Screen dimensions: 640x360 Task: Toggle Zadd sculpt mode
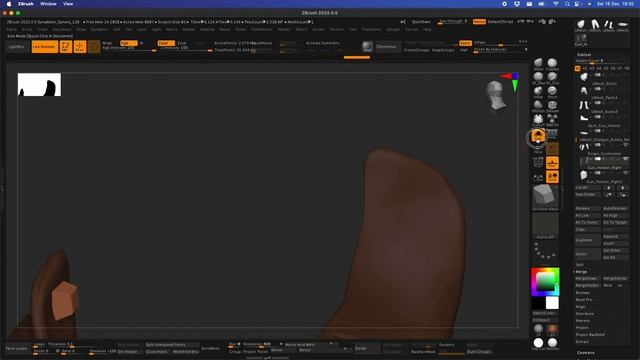[x=166, y=43]
